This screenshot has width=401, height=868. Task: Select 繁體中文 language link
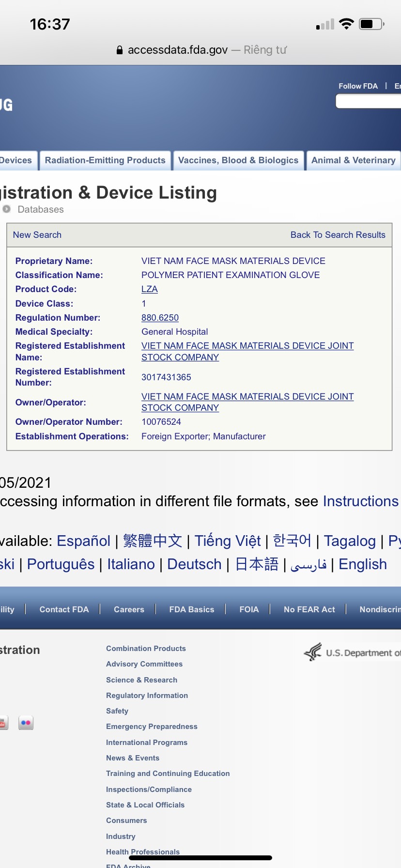pyautogui.click(x=153, y=541)
